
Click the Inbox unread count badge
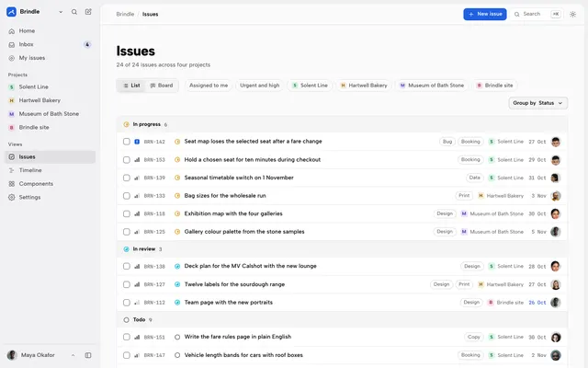click(87, 44)
